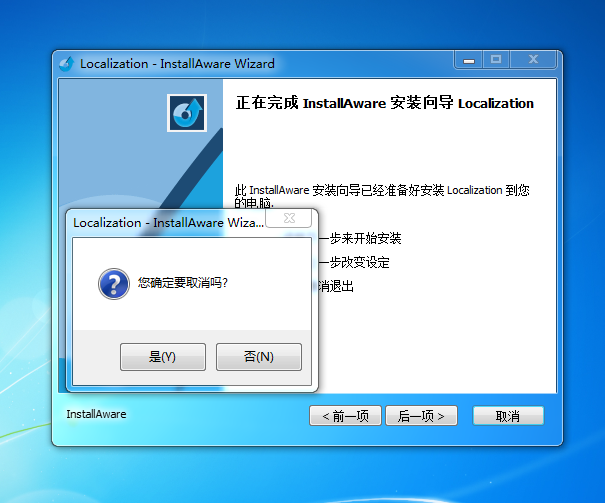Viewport: 605px width, 503px height.
Task: Click the 取消 button in wizard
Action: [508, 416]
